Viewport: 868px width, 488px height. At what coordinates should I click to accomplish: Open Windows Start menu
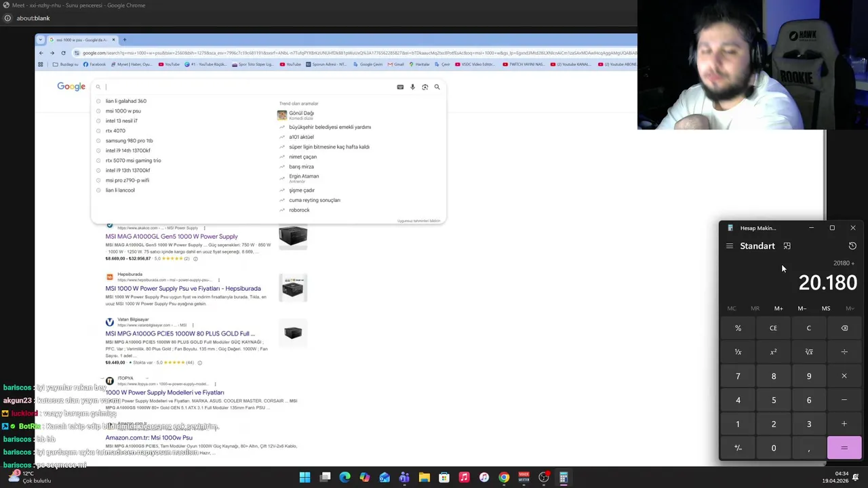tap(304, 478)
